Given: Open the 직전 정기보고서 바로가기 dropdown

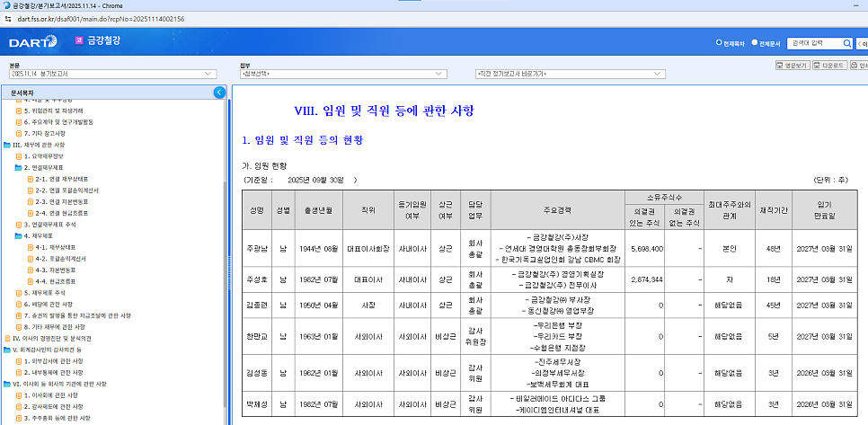Looking at the screenshot, I should coord(570,74).
